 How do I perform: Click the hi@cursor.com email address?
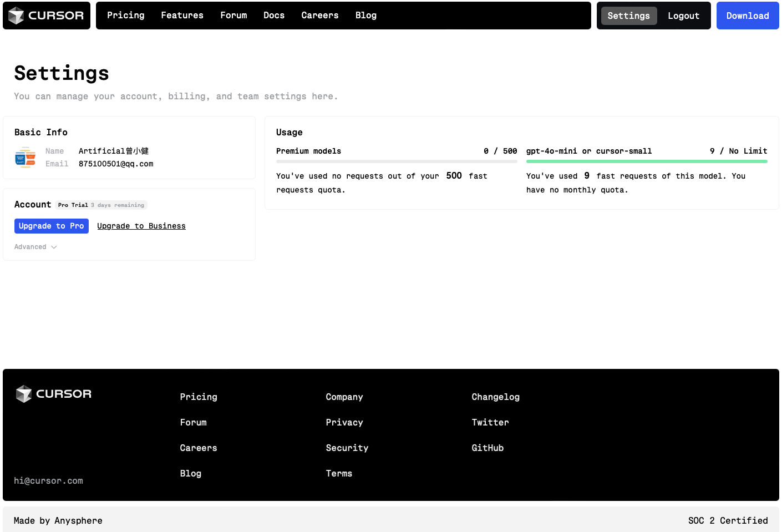coord(49,480)
